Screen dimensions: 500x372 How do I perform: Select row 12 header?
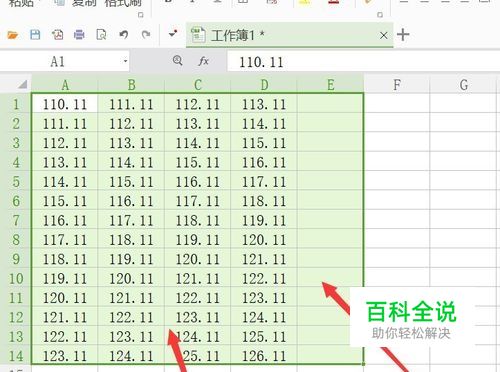click(x=16, y=317)
